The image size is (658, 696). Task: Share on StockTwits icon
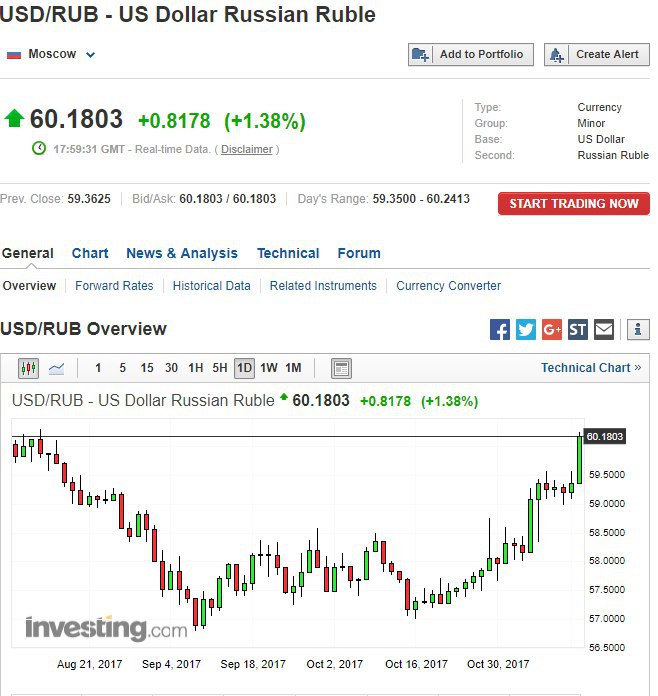[578, 330]
